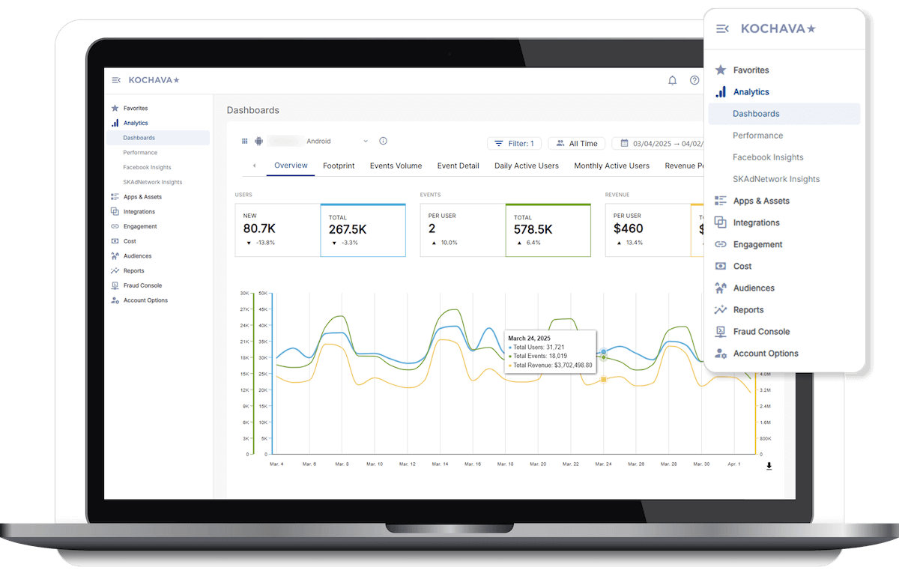
Task: Click the Apps & Assets icon in enlarged panel
Action: pos(721,201)
